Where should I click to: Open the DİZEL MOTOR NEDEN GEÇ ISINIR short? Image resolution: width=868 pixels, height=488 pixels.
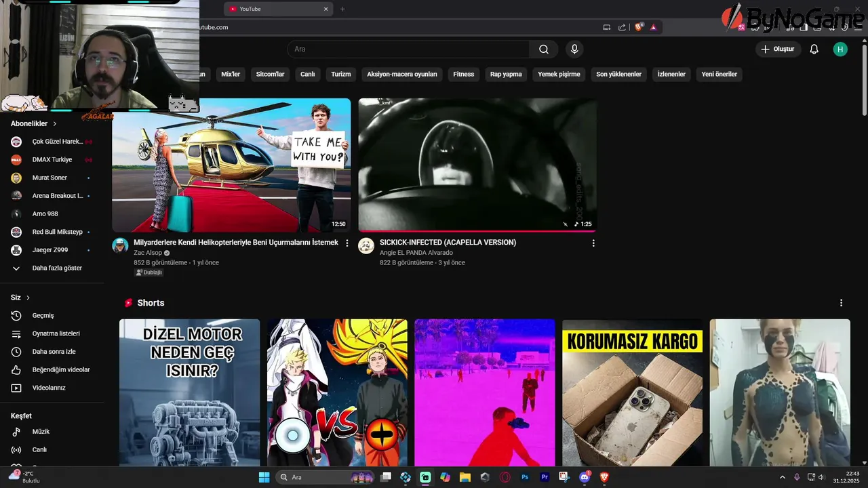pos(190,392)
